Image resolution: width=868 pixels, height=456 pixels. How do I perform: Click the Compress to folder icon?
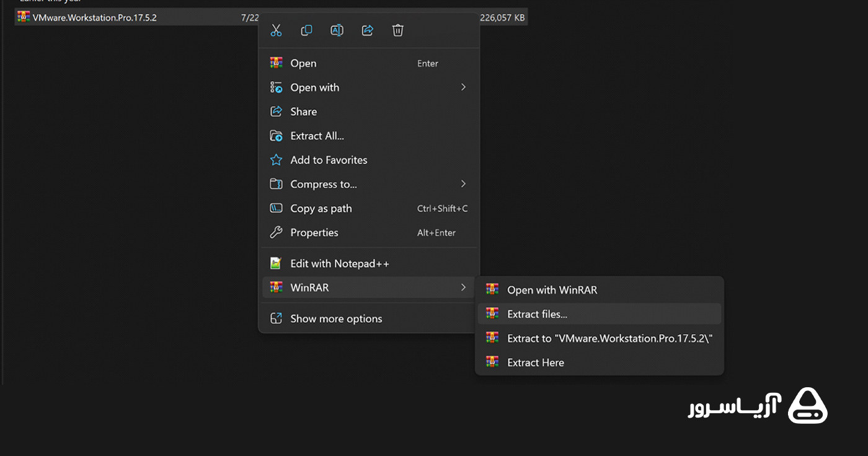point(276,184)
